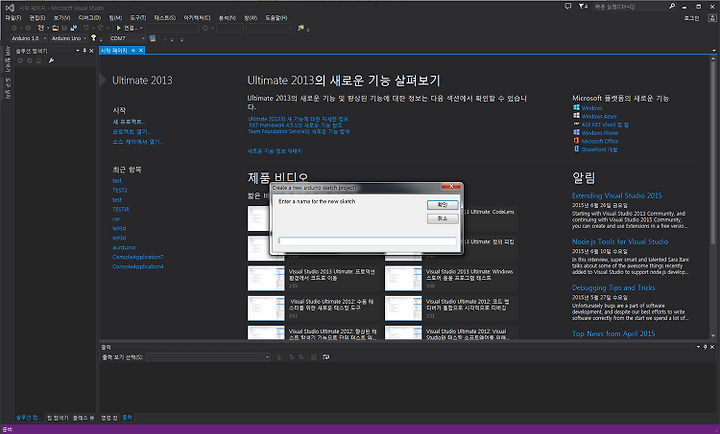The width and height of the screenshot is (720, 434).
Task: Click the cancel button in sketch dialog
Action: point(442,219)
